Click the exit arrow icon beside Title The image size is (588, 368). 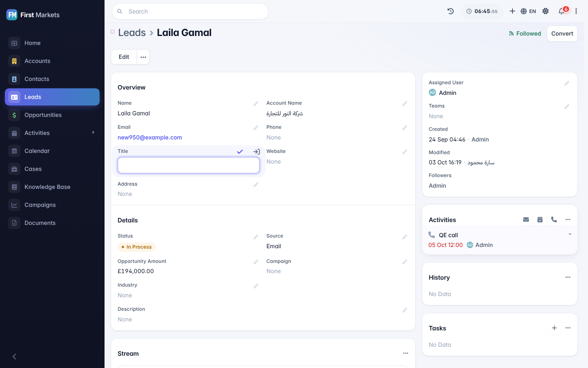point(256,152)
